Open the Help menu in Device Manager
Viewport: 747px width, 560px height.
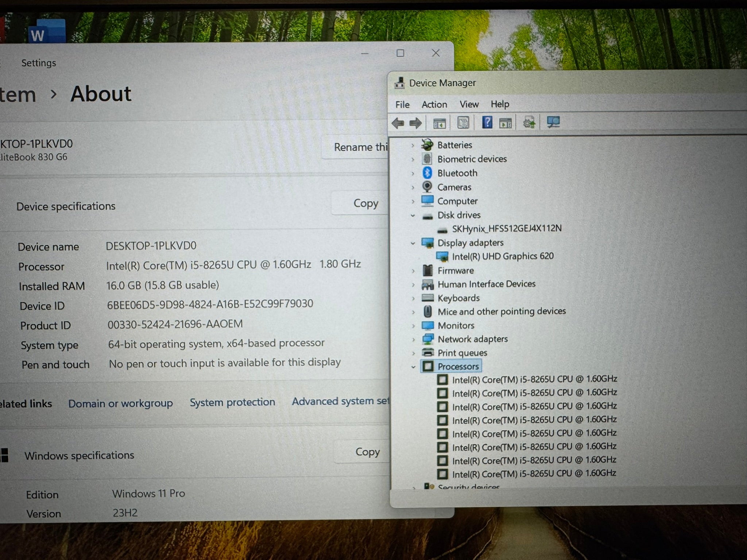click(500, 104)
